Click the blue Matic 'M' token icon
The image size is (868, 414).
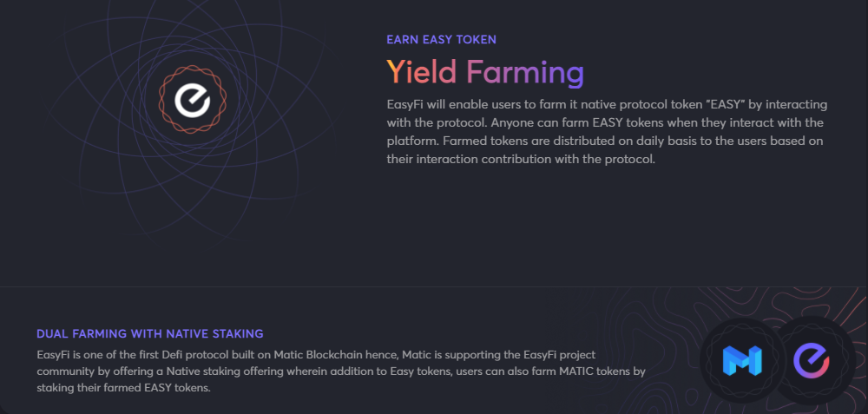tap(742, 361)
